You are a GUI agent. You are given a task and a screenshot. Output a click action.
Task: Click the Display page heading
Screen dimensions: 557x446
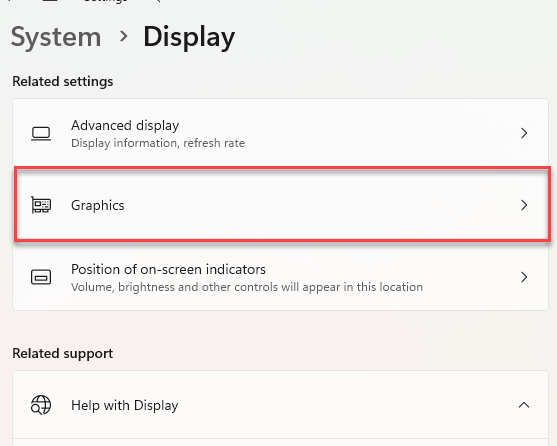click(189, 37)
